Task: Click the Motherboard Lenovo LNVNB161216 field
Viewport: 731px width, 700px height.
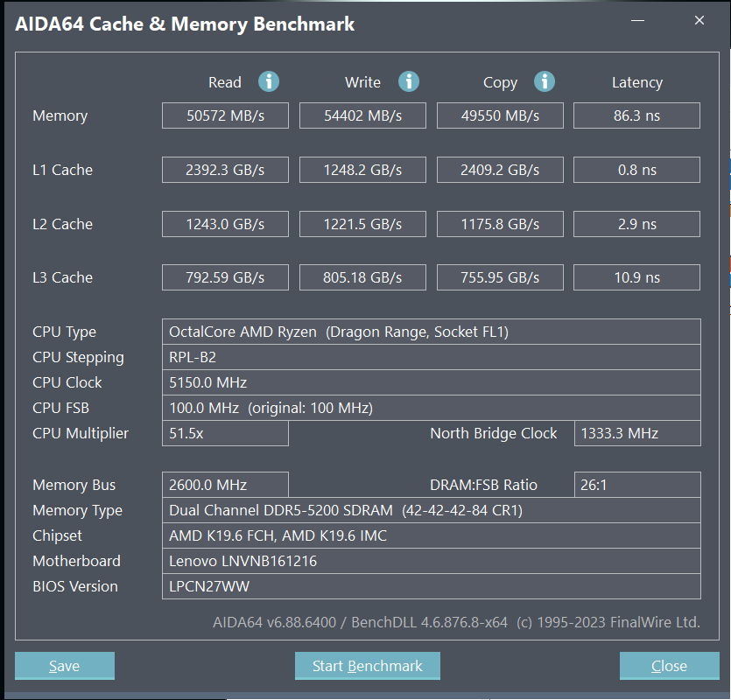Action: (432, 561)
